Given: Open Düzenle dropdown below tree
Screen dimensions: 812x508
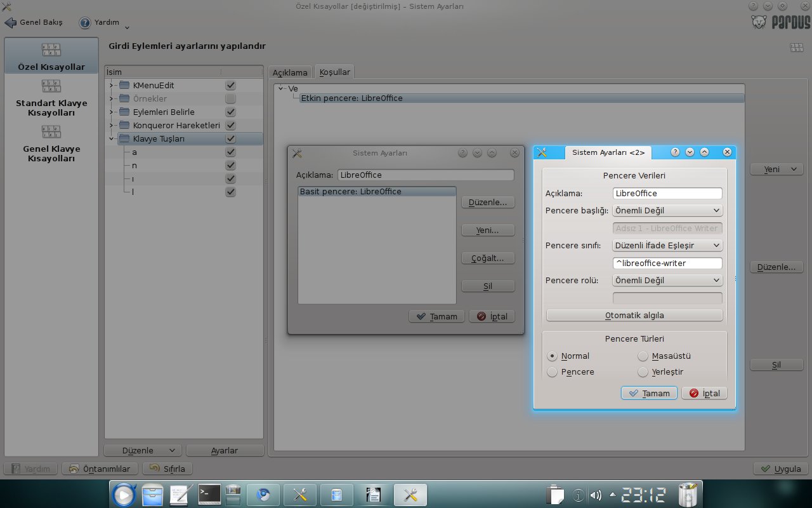Looking at the screenshot, I should [x=143, y=450].
